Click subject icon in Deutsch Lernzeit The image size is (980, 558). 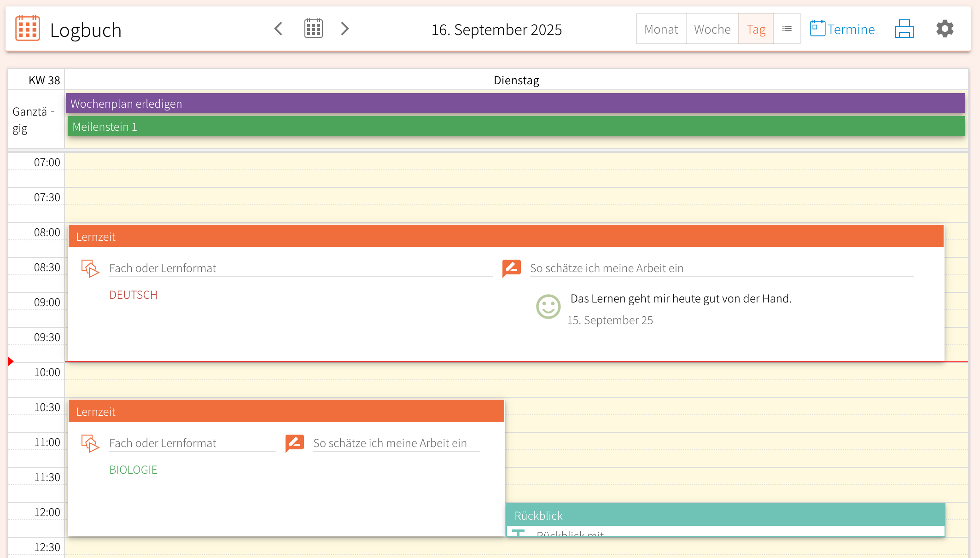click(90, 268)
